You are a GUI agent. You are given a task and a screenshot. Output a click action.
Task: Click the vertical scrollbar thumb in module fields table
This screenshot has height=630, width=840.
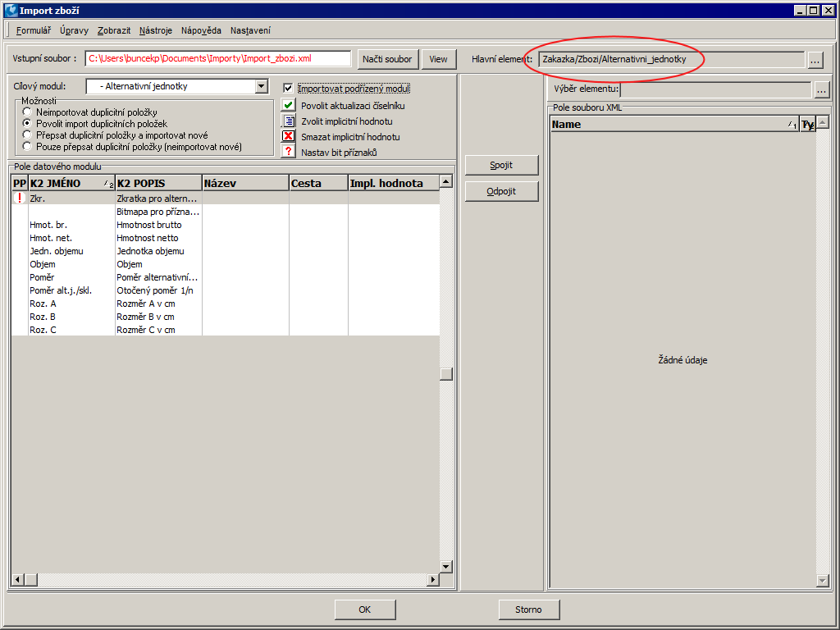click(446, 374)
